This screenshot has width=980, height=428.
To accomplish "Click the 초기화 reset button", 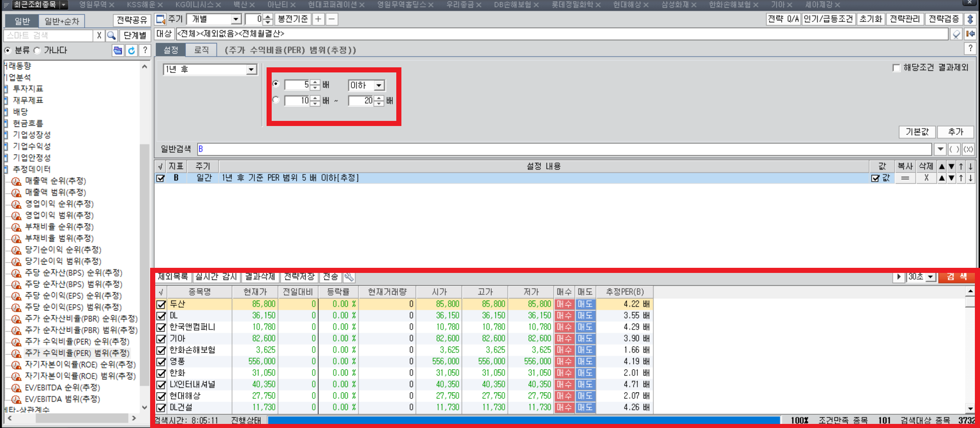I will (x=871, y=19).
